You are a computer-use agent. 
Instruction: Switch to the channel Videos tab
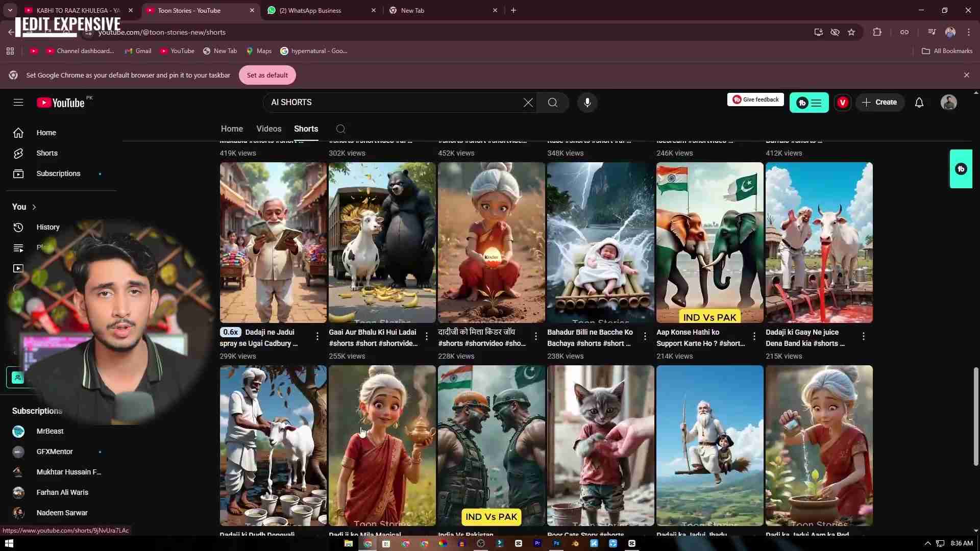click(x=268, y=129)
